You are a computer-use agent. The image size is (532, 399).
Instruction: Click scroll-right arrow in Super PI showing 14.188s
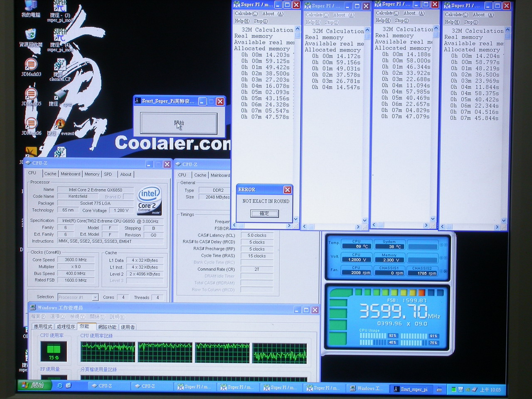click(426, 225)
